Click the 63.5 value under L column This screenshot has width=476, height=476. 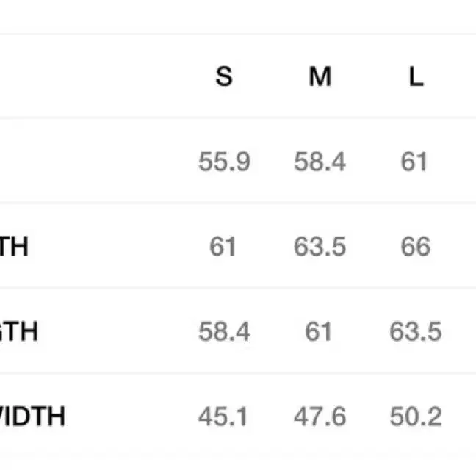(x=415, y=331)
